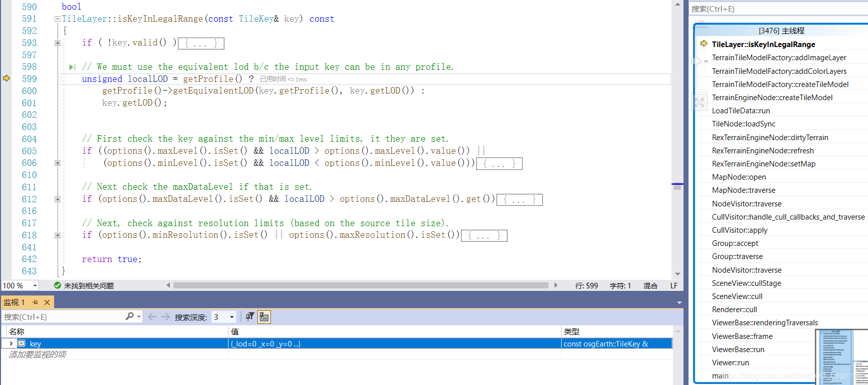This screenshot has width=868, height=385.
Task: Click 添加要监视的项 row to add watch
Action: pos(37,354)
